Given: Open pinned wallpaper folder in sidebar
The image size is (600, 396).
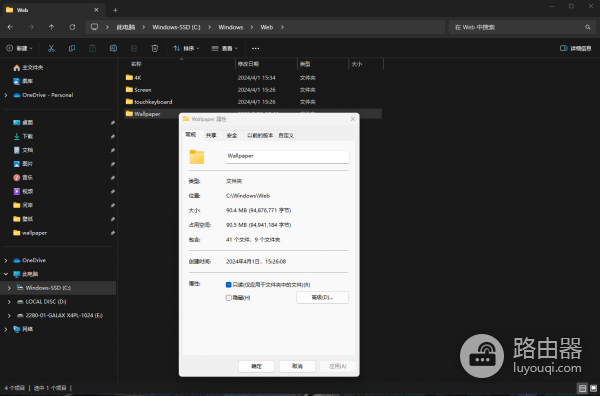Looking at the screenshot, I should tap(30, 233).
